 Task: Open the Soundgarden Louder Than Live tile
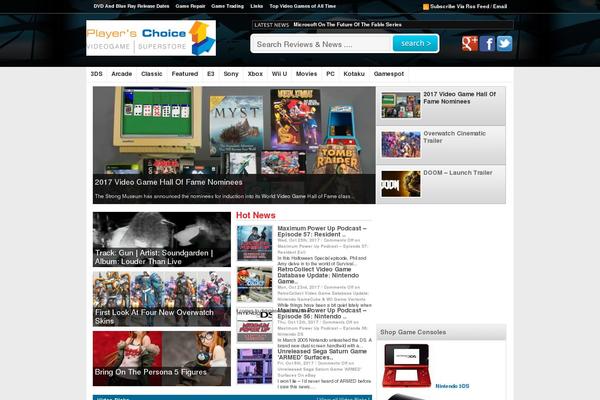162,239
